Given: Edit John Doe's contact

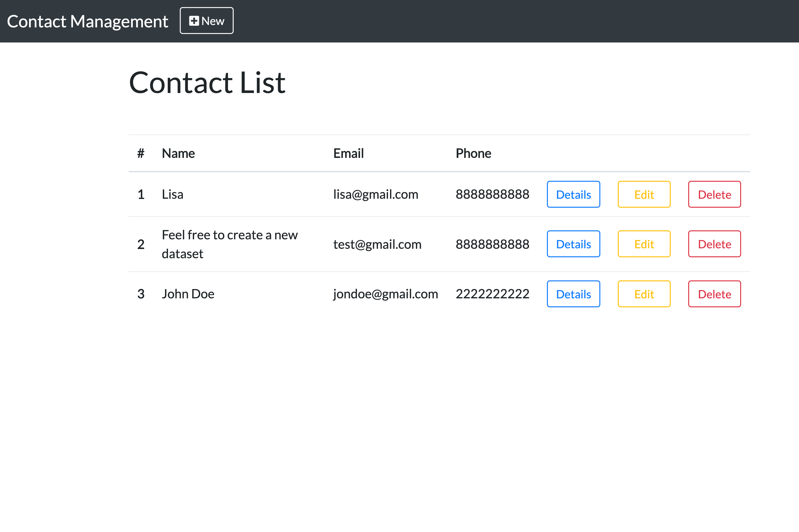Looking at the screenshot, I should coord(644,294).
